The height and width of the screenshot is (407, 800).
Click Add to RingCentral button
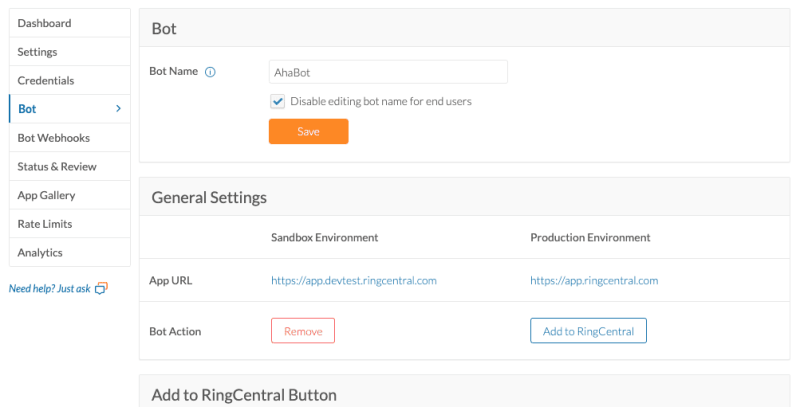[x=588, y=330]
